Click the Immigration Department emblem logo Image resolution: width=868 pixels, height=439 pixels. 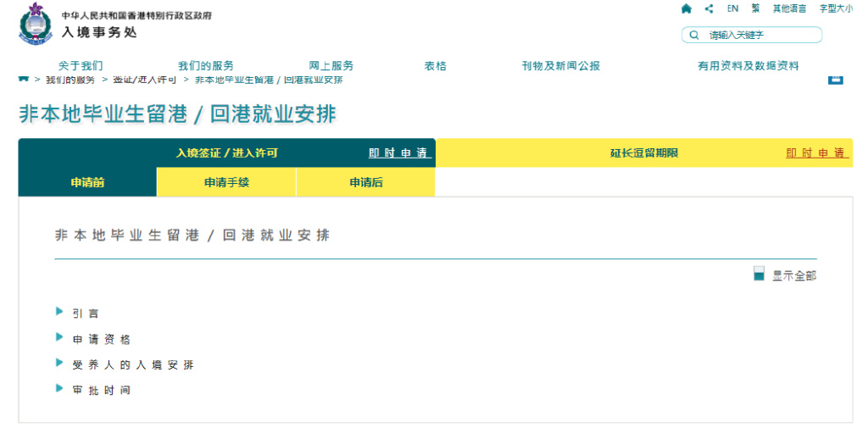pyautogui.click(x=35, y=24)
